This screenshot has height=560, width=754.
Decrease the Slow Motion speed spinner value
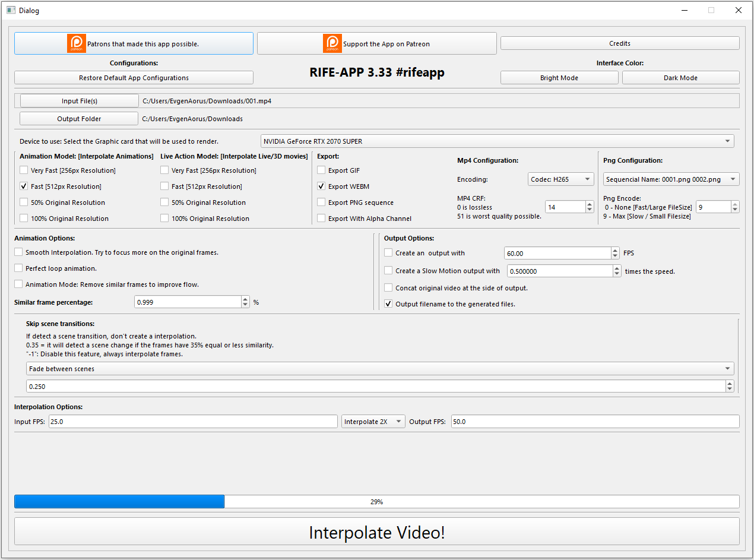tap(617, 274)
